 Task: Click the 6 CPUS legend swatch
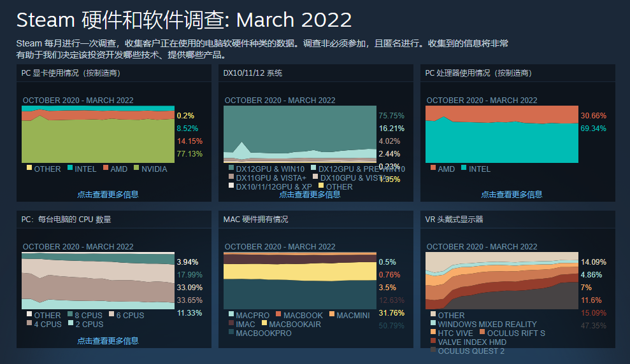[x=111, y=314]
